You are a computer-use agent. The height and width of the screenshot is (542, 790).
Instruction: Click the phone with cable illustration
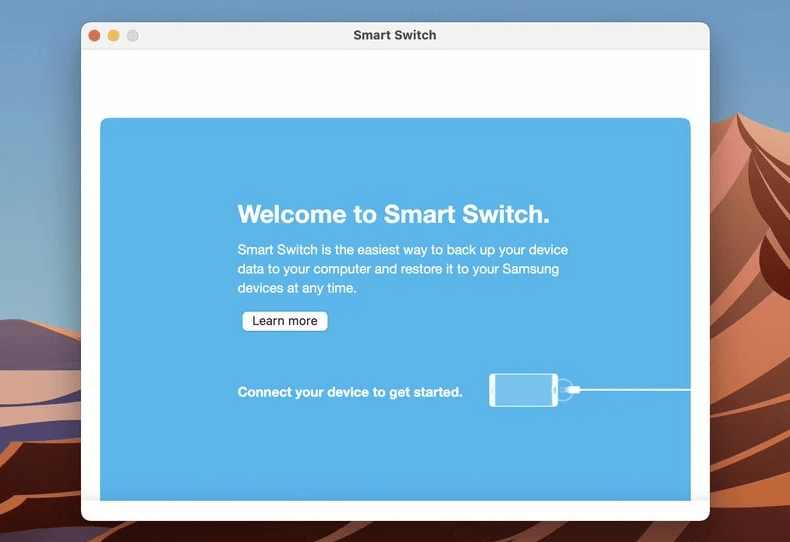[x=589, y=390]
